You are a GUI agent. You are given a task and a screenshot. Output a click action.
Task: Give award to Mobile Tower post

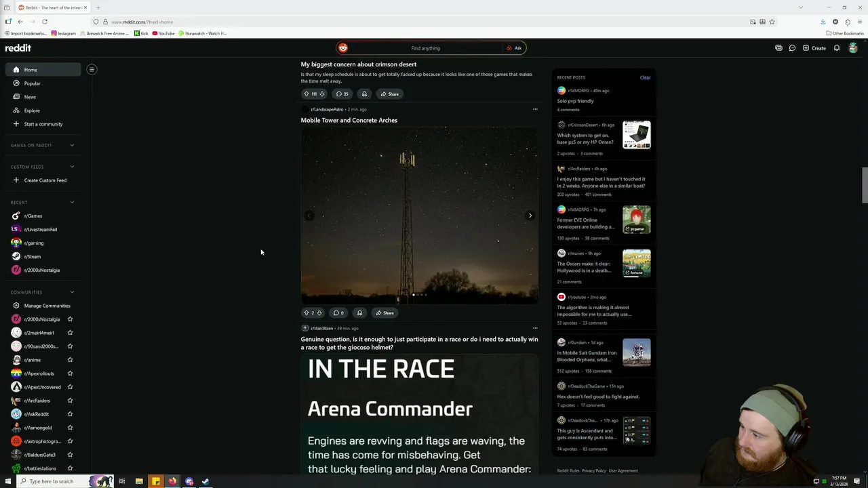tap(359, 313)
